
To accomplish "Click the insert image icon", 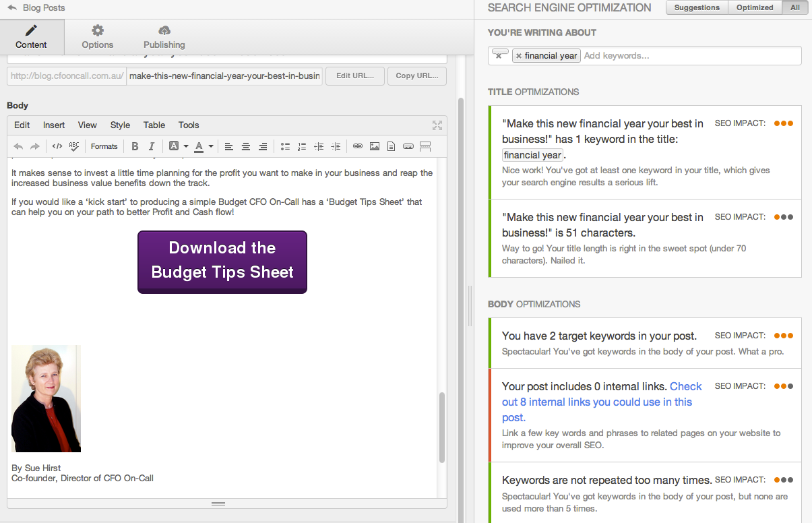I will point(375,146).
